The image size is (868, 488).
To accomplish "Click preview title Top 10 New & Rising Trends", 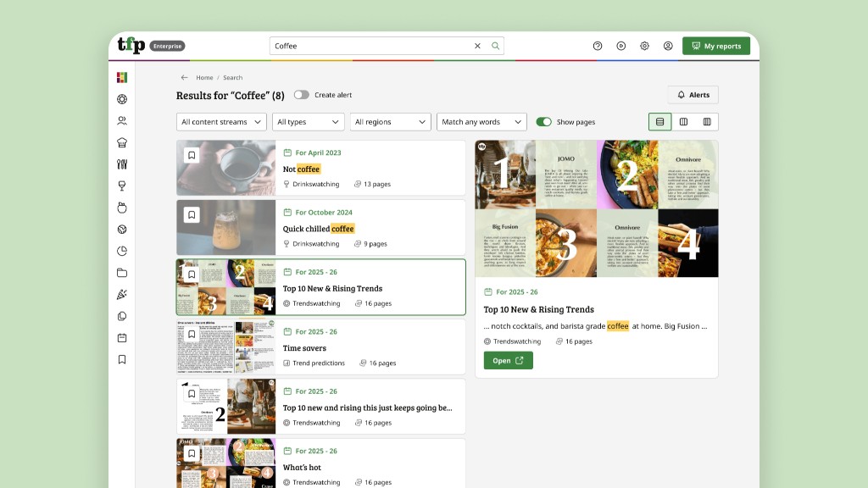I will tap(538, 309).
